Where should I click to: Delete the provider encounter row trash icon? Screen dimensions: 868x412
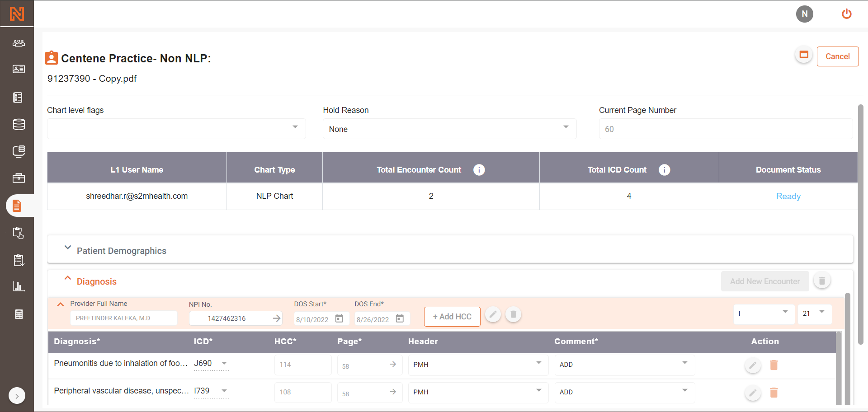tap(514, 314)
